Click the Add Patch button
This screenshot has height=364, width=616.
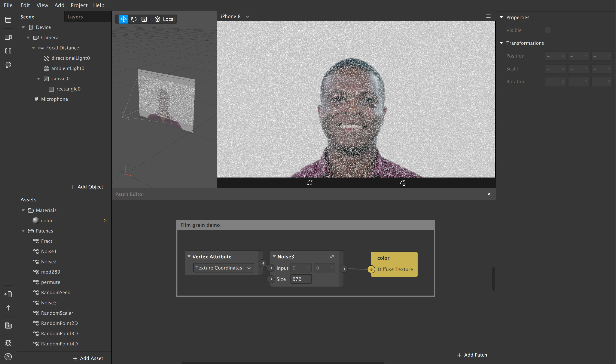[472, 355]
